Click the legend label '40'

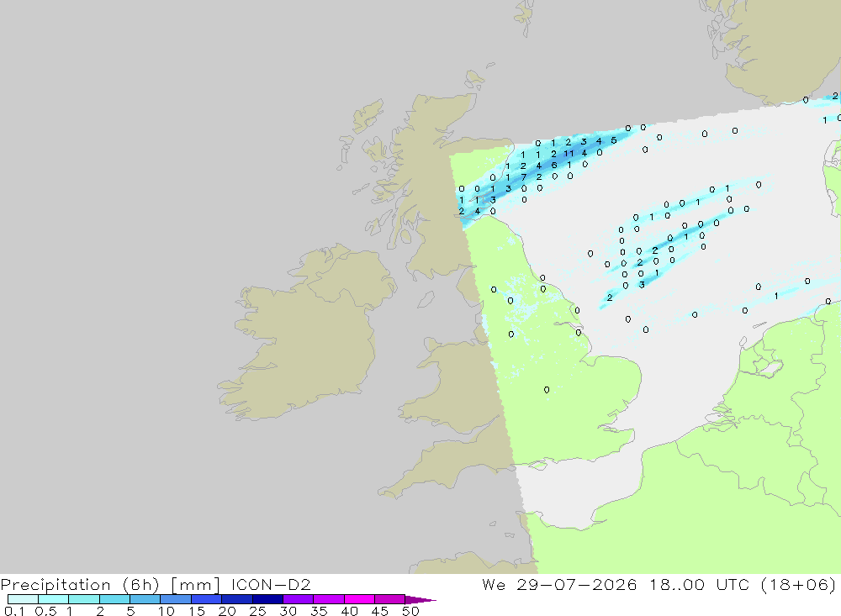349,611
